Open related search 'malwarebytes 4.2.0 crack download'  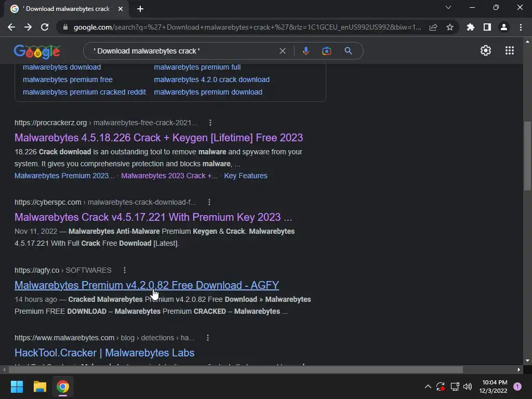212,79
